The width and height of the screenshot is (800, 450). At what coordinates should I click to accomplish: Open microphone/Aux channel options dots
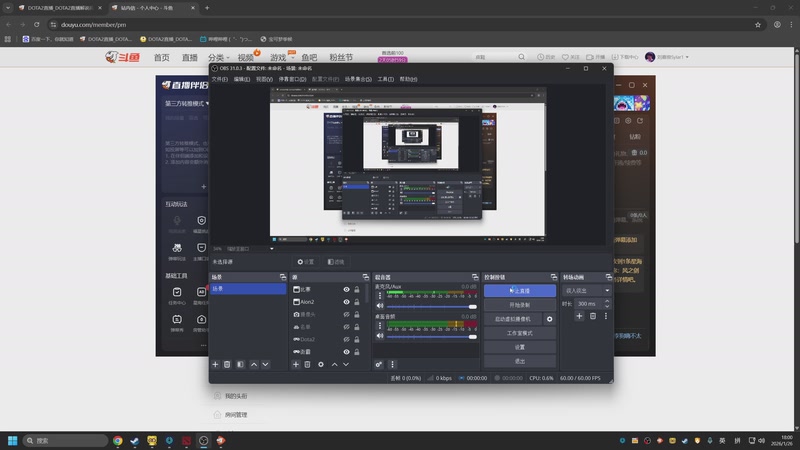(x=380, y=295)
